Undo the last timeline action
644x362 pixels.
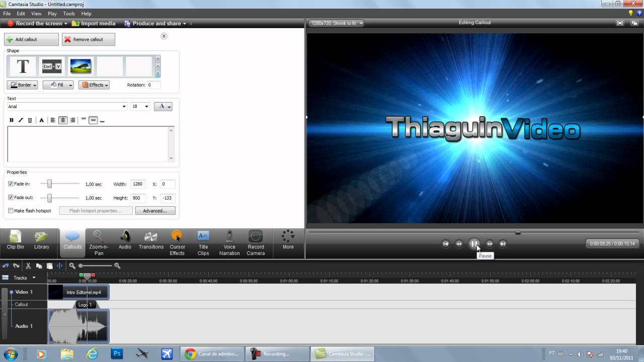(x=6, y=265)
